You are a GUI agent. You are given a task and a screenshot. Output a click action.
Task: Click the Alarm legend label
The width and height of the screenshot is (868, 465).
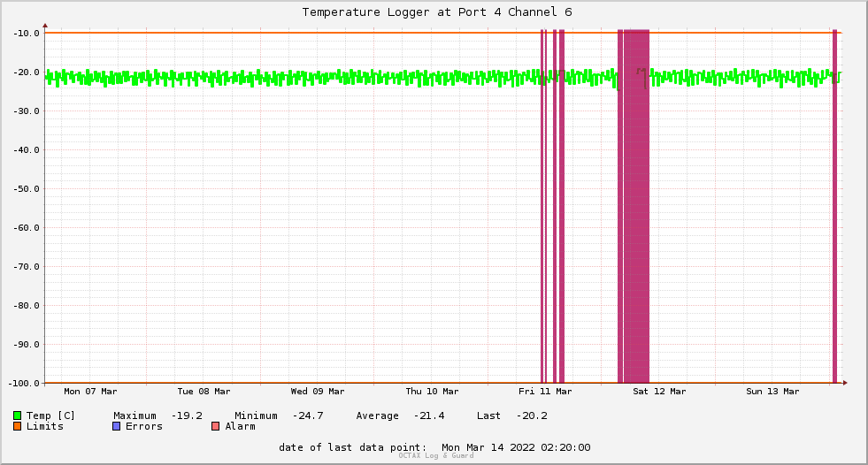click(x=241, y=426)
